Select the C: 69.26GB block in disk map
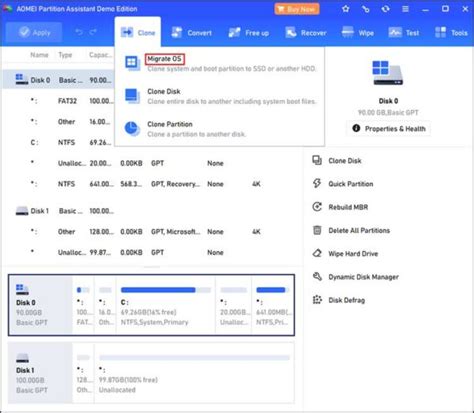The height and width of the screenshot is (413, 474). (x=166, y=305)
